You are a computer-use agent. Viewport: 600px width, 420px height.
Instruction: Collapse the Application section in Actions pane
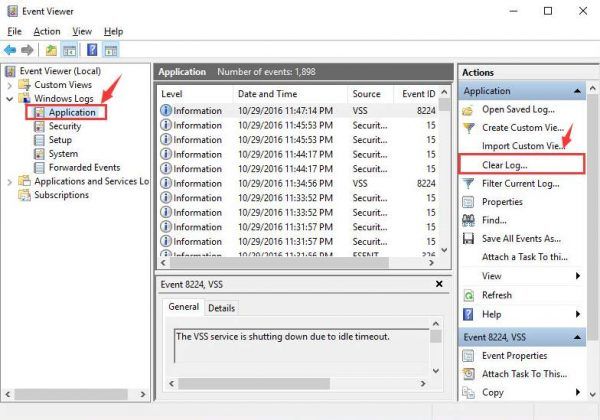(x=577, y=91)
